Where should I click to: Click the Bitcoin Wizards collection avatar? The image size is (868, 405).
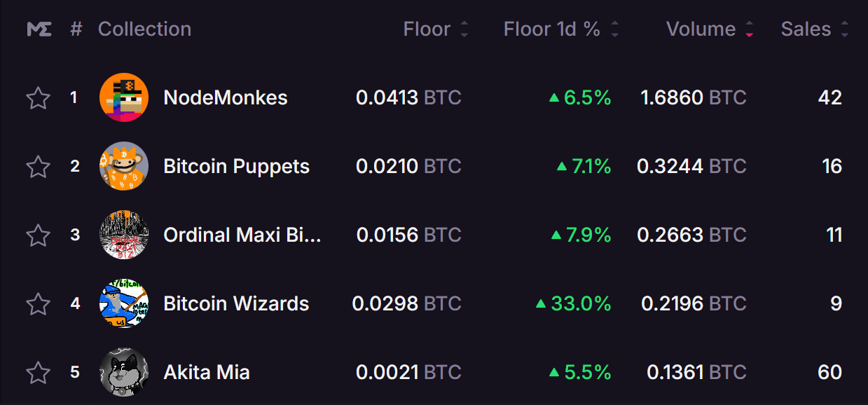coord(124,303)
